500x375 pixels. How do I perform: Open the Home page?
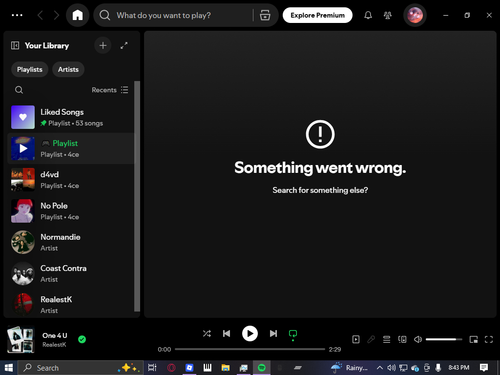[78, 15]
